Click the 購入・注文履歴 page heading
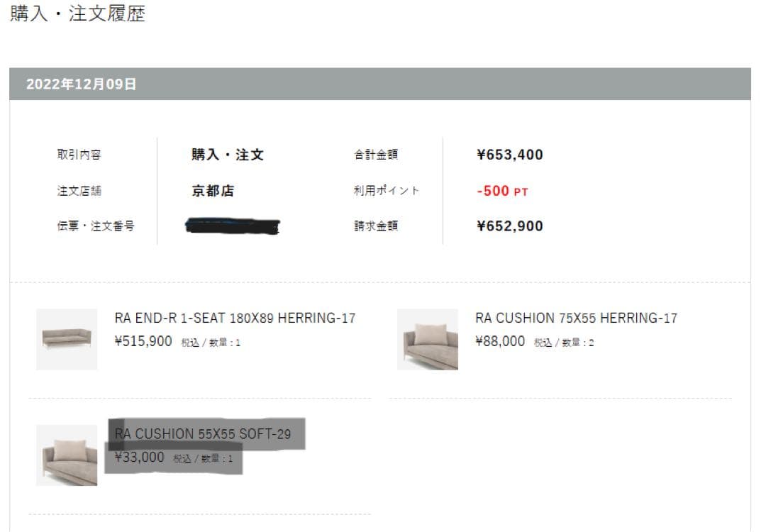The width and height of the screenshot is (766, 532). pyautogui.click(x=77, y=15)
